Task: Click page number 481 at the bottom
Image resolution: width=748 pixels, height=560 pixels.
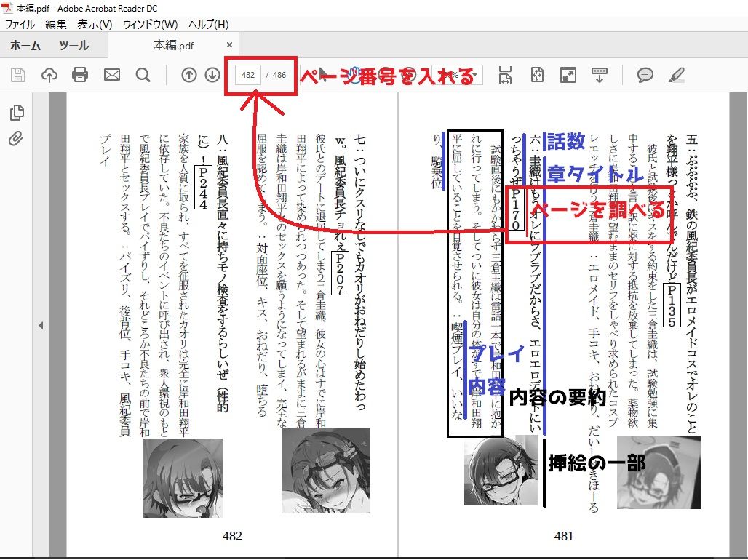Action: click(564, 536)
